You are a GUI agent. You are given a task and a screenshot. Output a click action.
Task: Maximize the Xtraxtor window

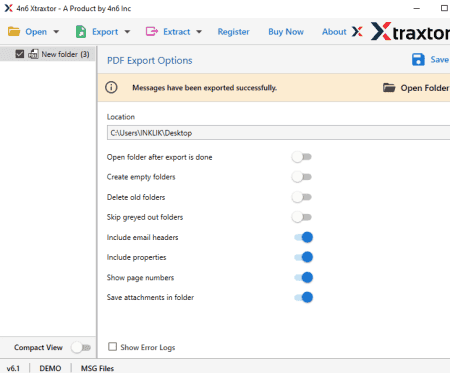click(x=444, y=8)
